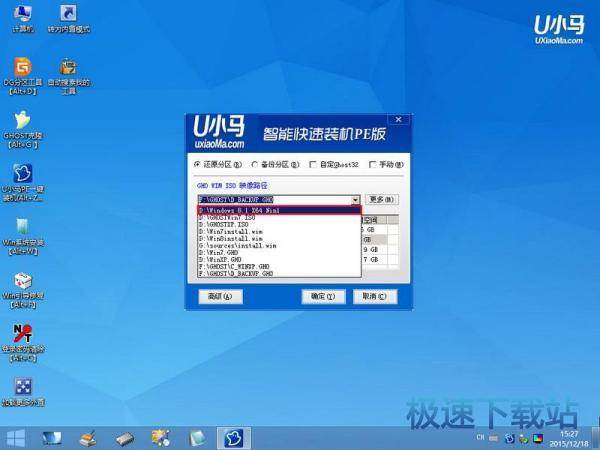Image resolution: width=600 pixels, height=450 pixels.
Task: Launch the Win system install (Alt+W) icon
Action: tap(23, 236)
